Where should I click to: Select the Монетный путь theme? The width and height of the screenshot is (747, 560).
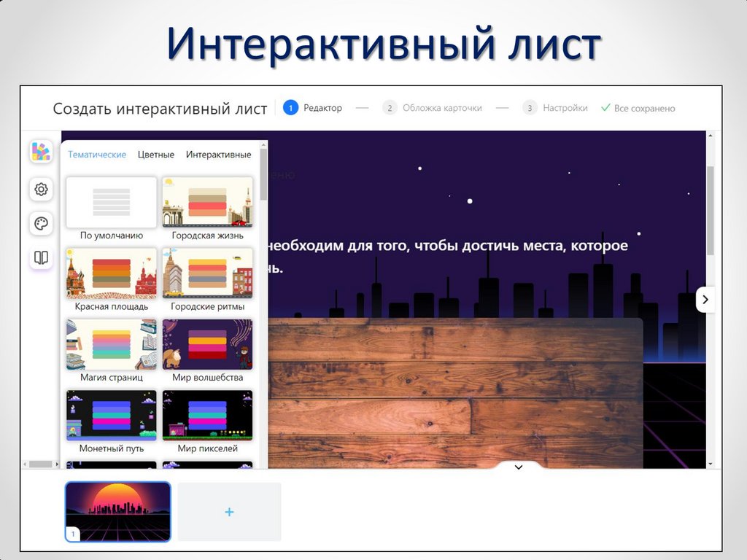(112, 421)
